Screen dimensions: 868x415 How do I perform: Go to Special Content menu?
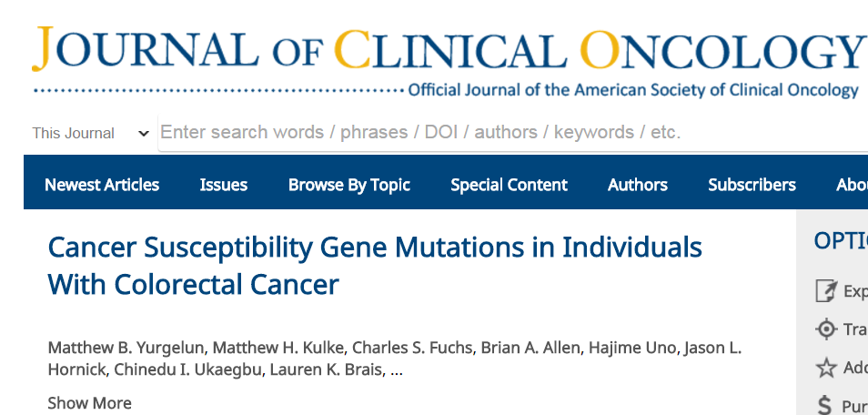click(x=509, y=185)
